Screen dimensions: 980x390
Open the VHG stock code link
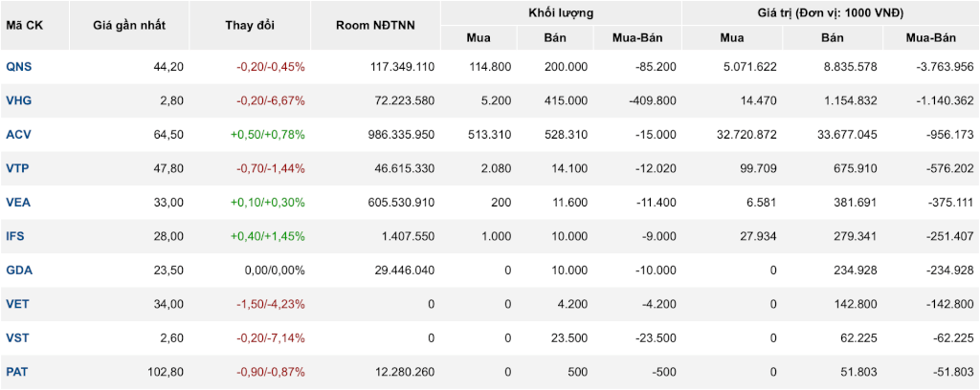click(x=19, y=100)
